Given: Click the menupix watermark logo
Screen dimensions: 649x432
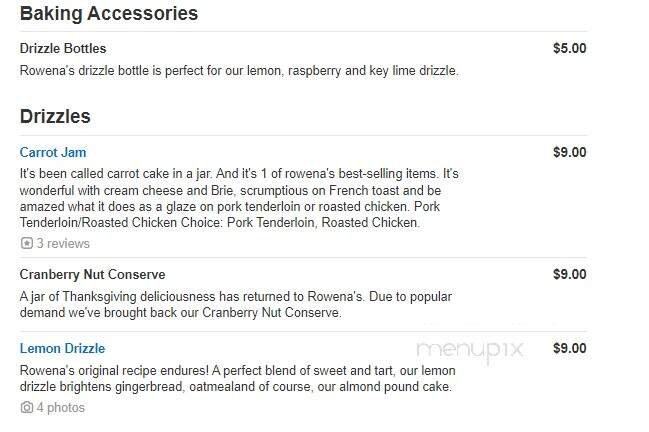Looking at the screenshot, I should (470, 350).
